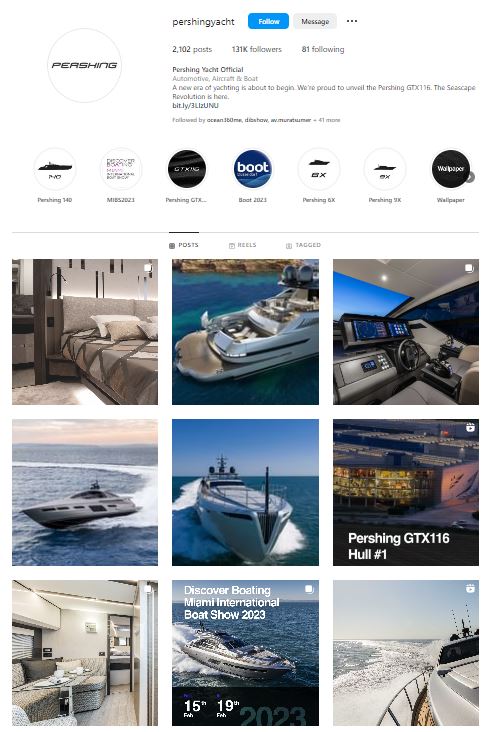
Task: View the 131K followers list
Action: [257, 49]
